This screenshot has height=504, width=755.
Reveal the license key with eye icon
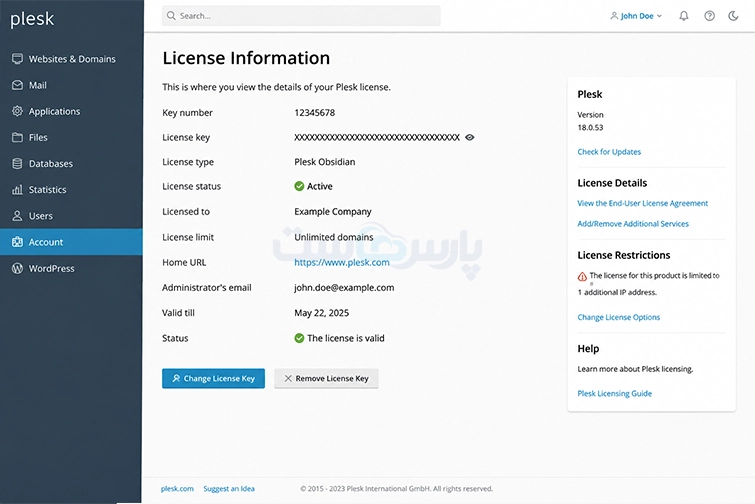(x=469, y=137)
